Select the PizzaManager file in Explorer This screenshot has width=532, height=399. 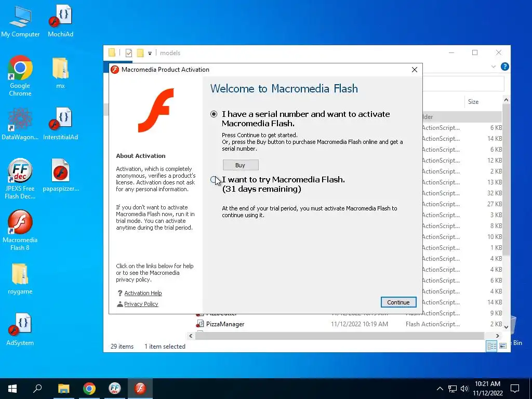tap(225, 324)
